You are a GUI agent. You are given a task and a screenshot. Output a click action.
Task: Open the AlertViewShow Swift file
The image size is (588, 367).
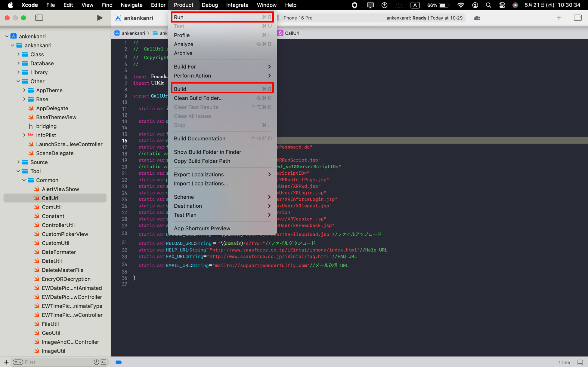60,189
